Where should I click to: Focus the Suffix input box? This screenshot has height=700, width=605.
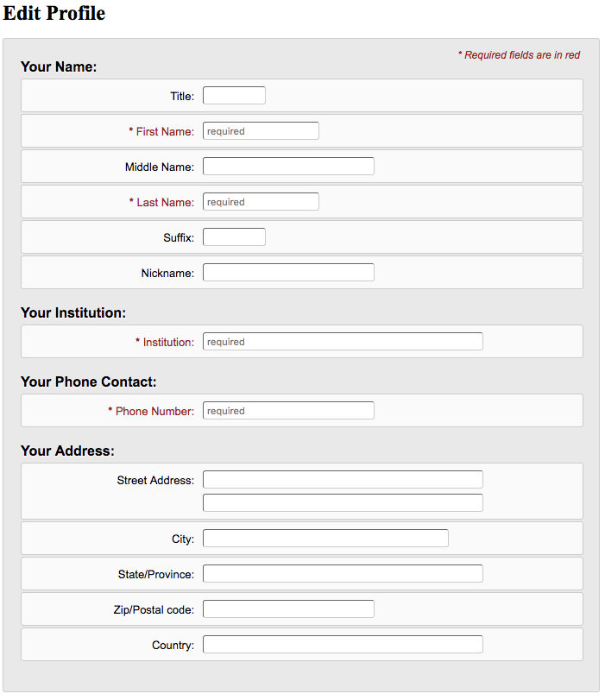coord(234,237)
